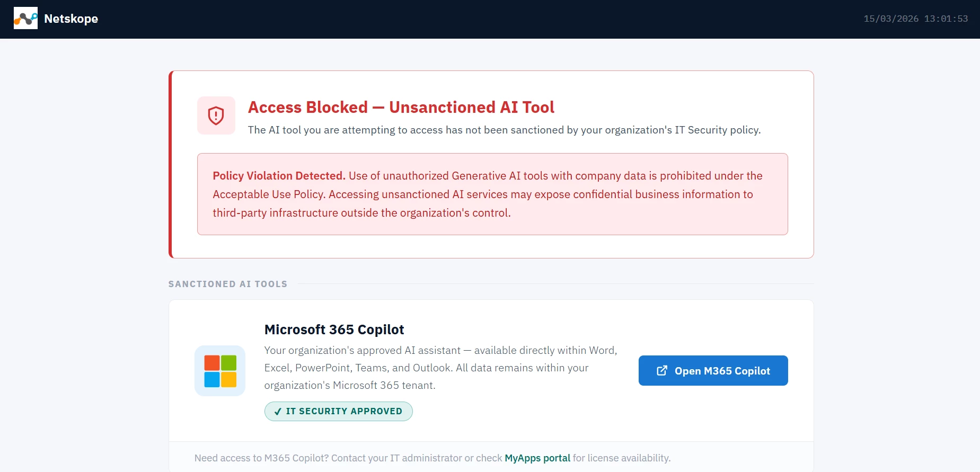Click the 'Access Blocked — Unsanctioned AI Tool' heading
980x472 pixels.
[401, 108]
